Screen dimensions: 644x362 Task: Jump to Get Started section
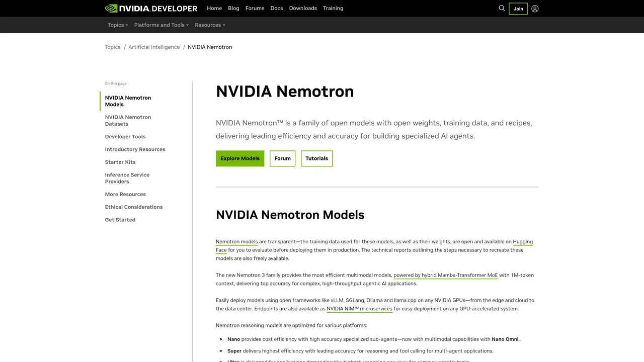pyautogui.click(x=120, y=220)
